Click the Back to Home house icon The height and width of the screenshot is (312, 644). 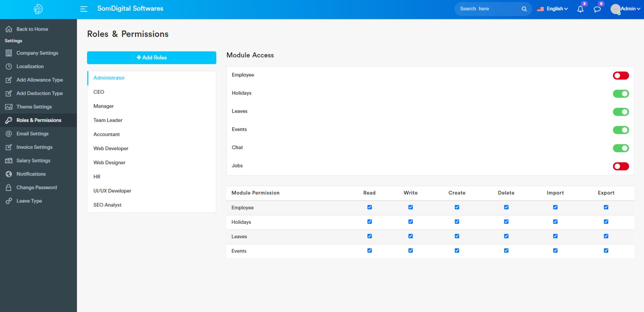pos(9,29)
